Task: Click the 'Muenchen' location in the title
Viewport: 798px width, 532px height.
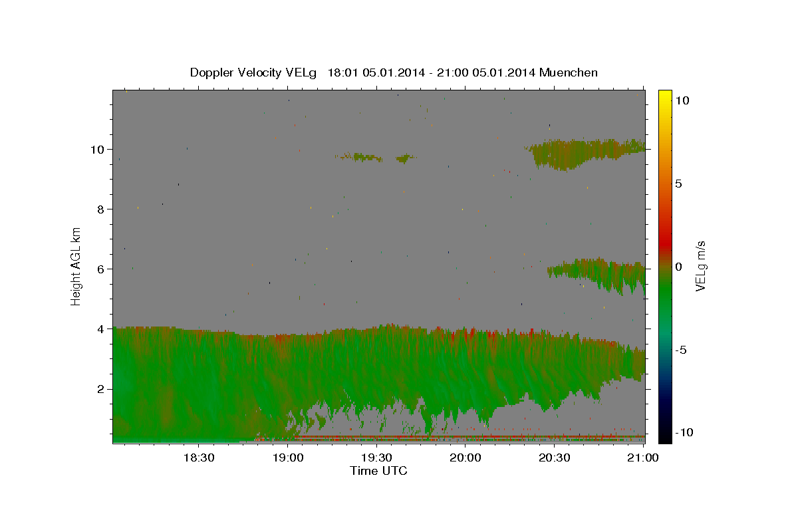Action: 569,72
